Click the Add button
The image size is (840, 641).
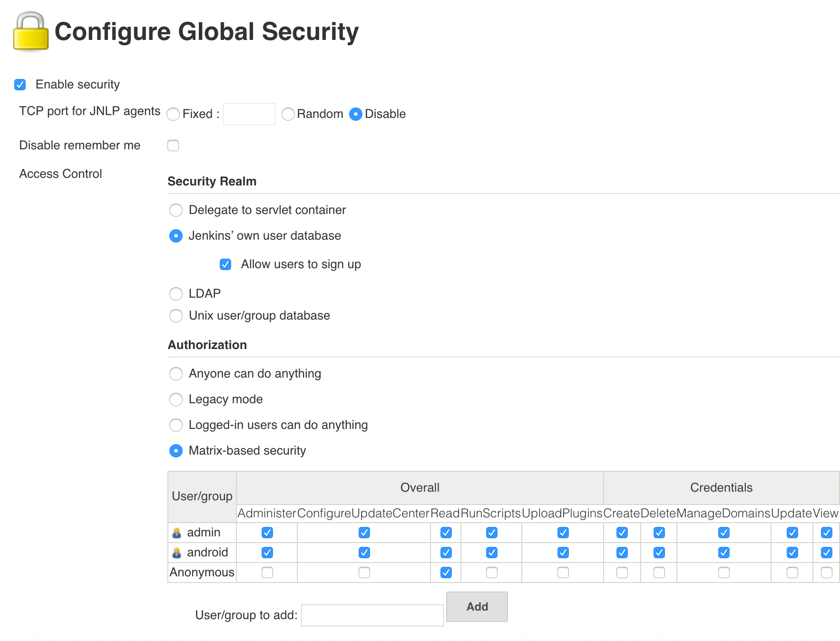(x=477, y=607)
